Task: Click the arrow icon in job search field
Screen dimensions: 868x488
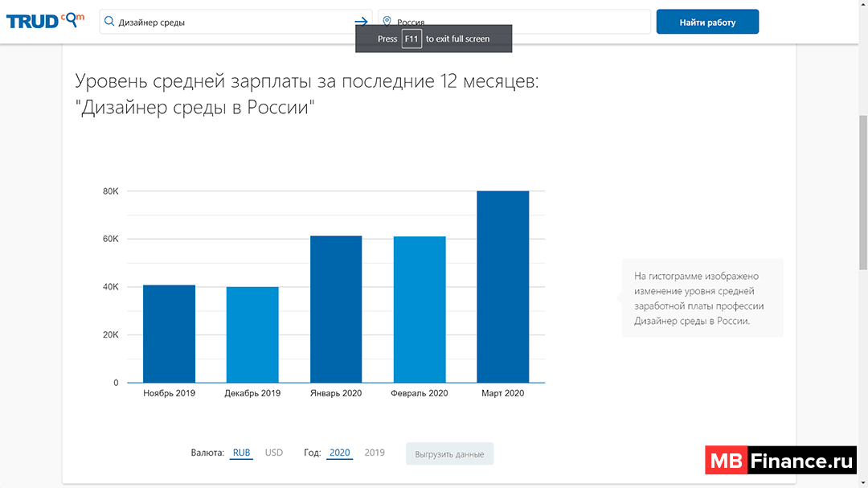Action: (361, 22)
